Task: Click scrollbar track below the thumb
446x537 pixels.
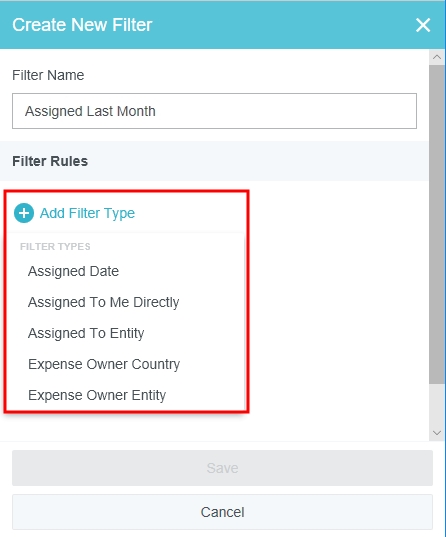Action: pyautogui.click(x=437, y=404)
